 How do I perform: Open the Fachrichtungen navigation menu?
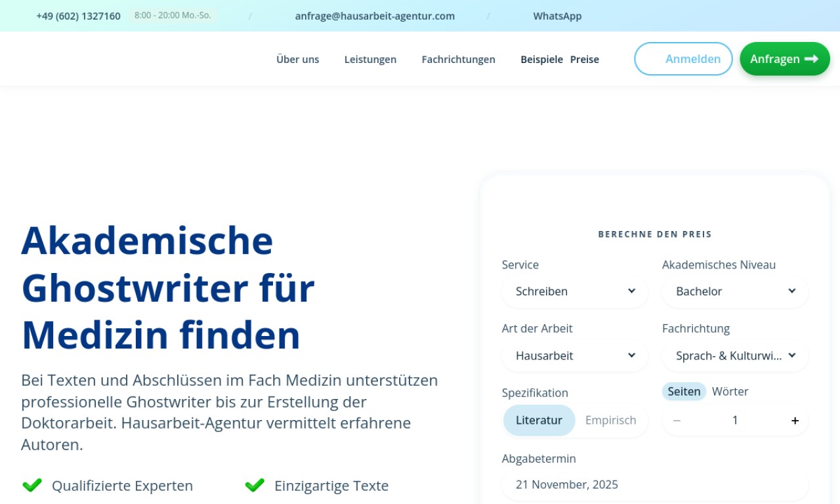coord(458,60)
